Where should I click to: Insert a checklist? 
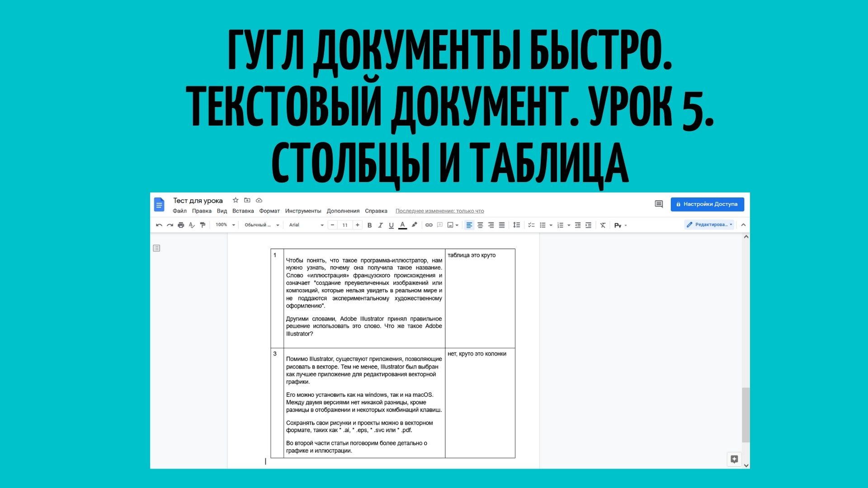coord(531,225)
